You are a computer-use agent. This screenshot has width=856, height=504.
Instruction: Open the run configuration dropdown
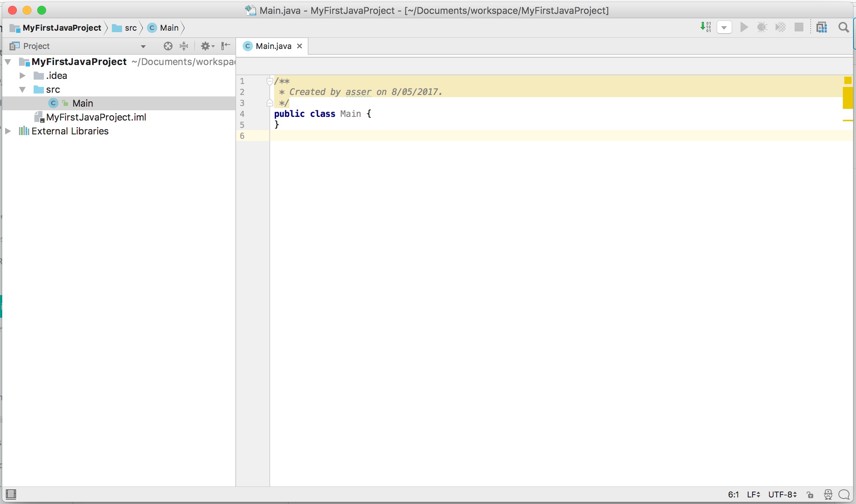point(724,28)
